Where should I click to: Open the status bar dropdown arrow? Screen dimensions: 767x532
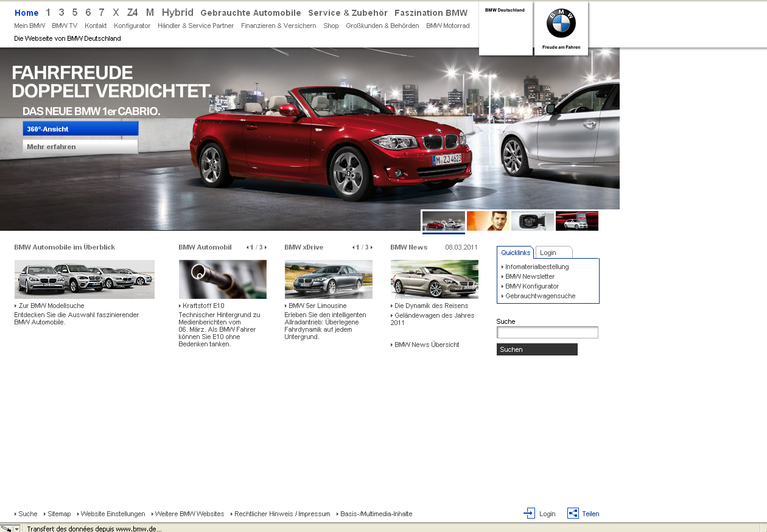click(16, 528)
